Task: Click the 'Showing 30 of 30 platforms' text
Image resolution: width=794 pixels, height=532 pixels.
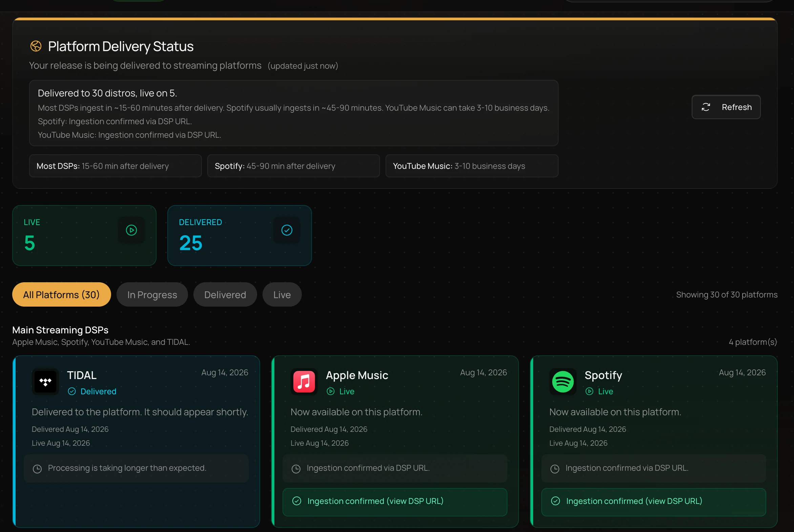Action: pos(727,294)
